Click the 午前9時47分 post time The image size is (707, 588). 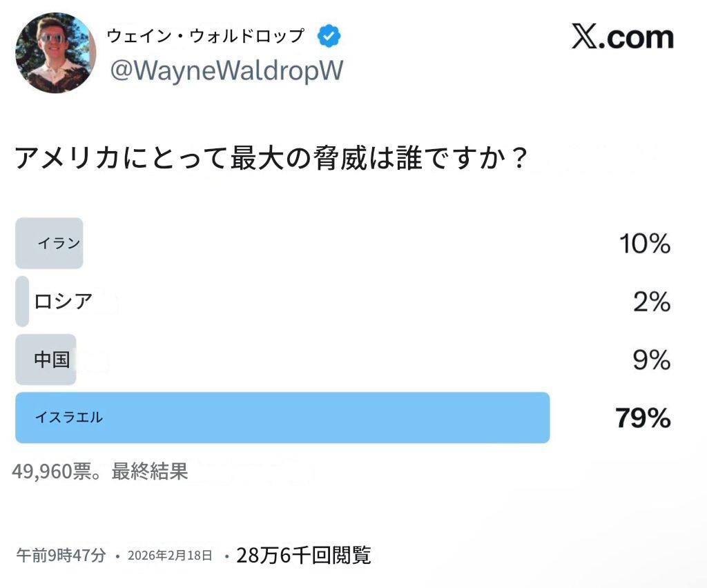pyautogui.click(x=61, y=555)
